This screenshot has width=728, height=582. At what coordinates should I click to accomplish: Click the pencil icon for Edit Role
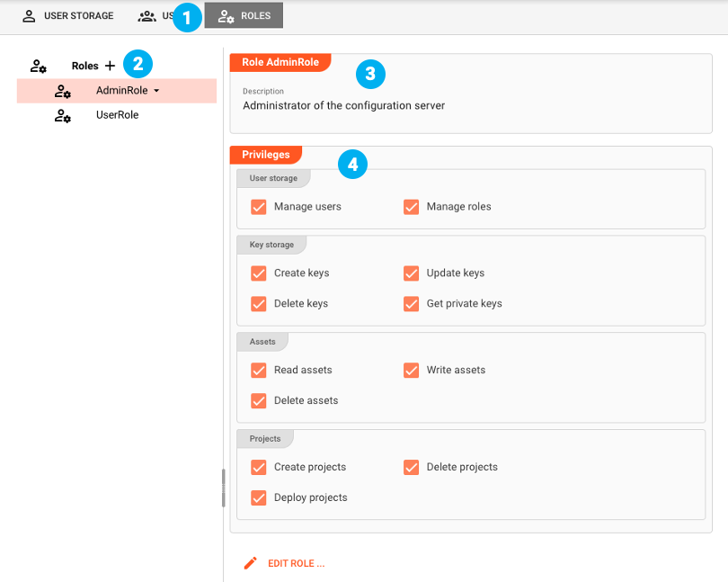(251, 563)
